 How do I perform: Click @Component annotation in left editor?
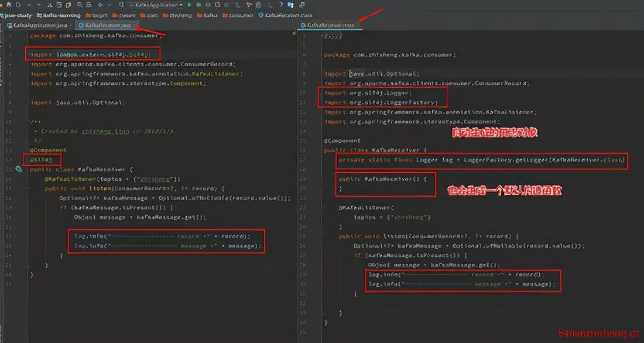pyautogui.click(x=47, y=150)
